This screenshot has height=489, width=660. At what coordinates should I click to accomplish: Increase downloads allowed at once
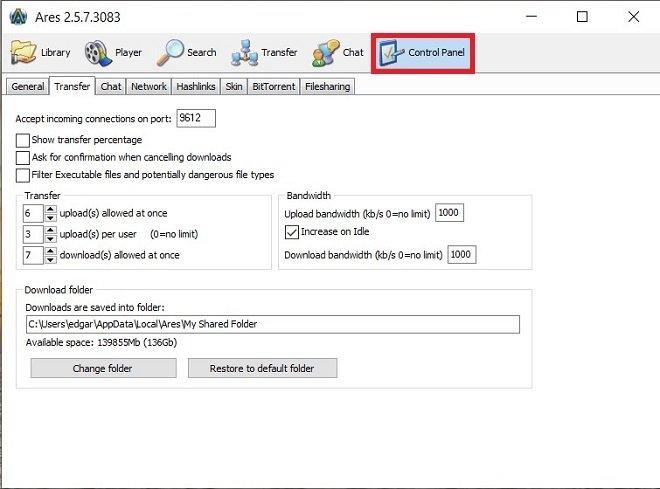pyautogui.click(x=51, y=251)
